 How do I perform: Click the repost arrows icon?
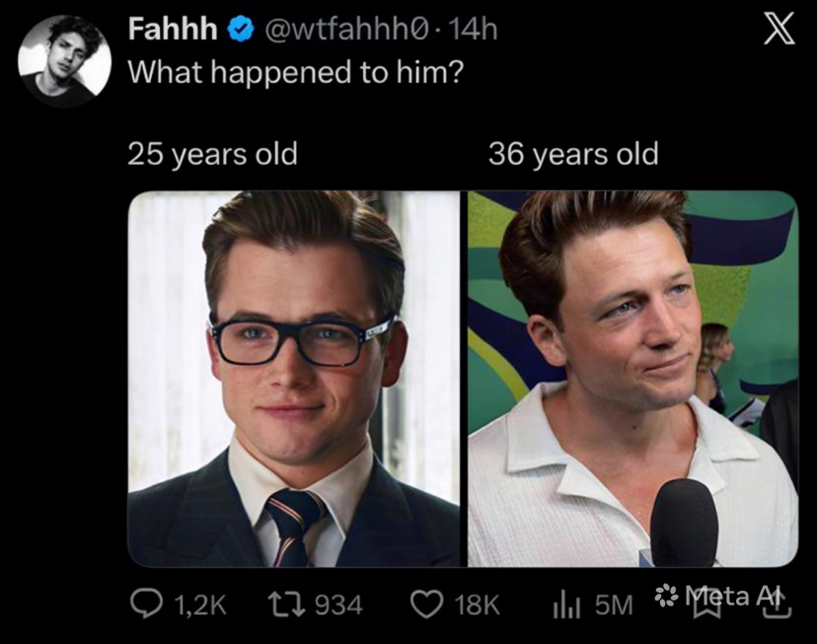pyautogui.click(x=286, y=605)
